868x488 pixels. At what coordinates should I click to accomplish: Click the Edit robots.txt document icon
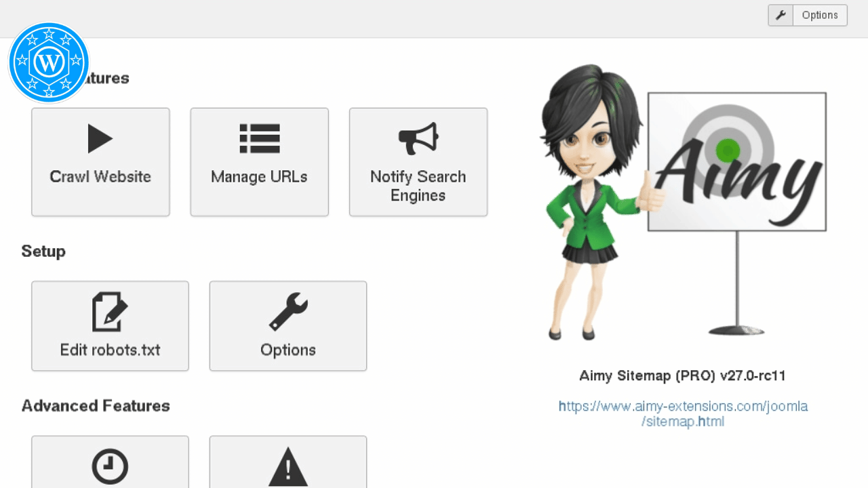pos(110,312)
